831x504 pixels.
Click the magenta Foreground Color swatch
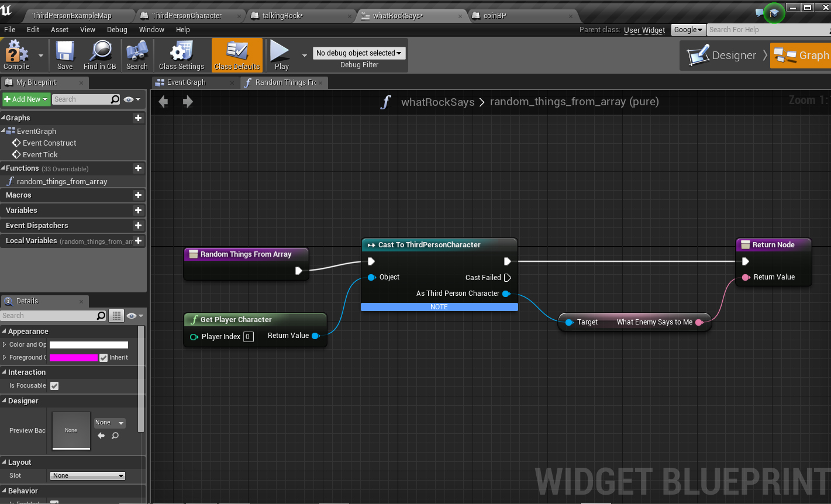coord(74,358)
